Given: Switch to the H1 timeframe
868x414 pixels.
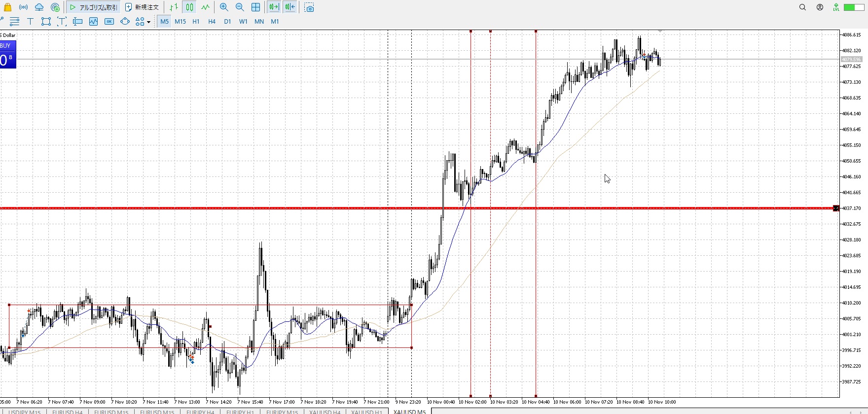Looking at the screenshot, I should 196,21.
